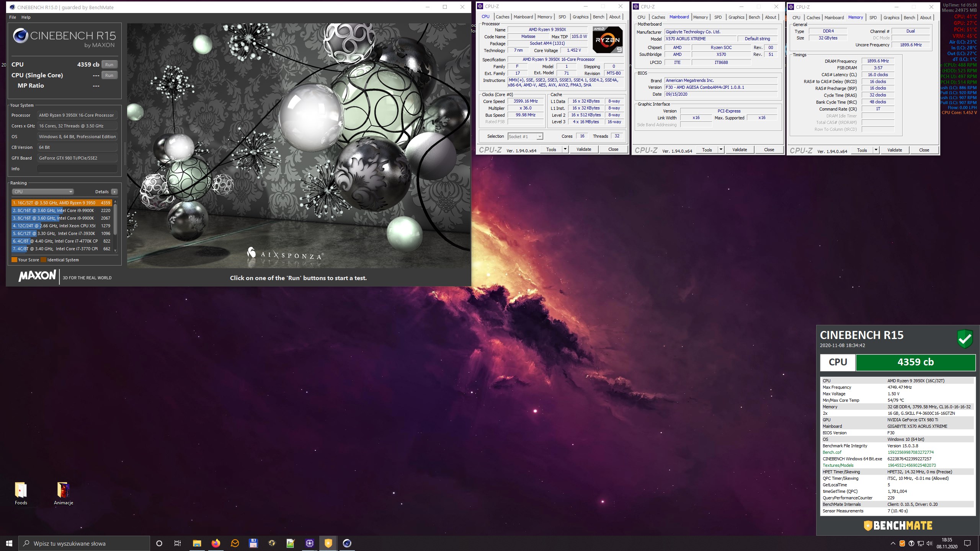
Task: Click Validate in first CPU-Z window
Action: pyautogui.click(x=584, y=150)
